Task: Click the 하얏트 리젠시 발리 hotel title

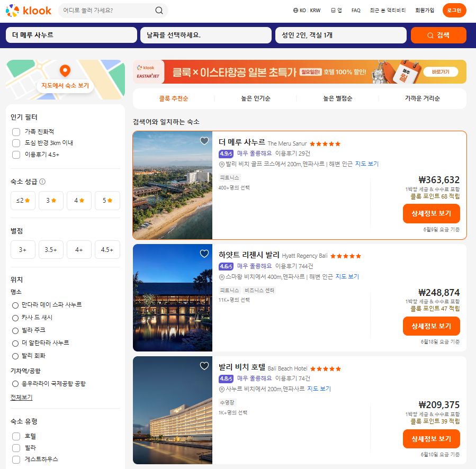Action: pyautogui.click(x=249, y=255)
